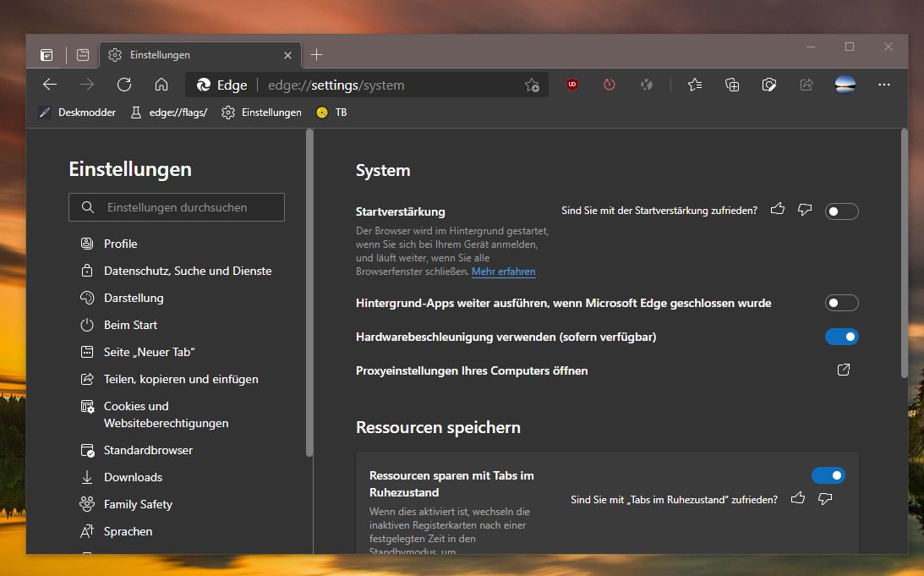Click thumbs up for Startverstärkung
The image size is (924, 576).
tap(778, 210)
